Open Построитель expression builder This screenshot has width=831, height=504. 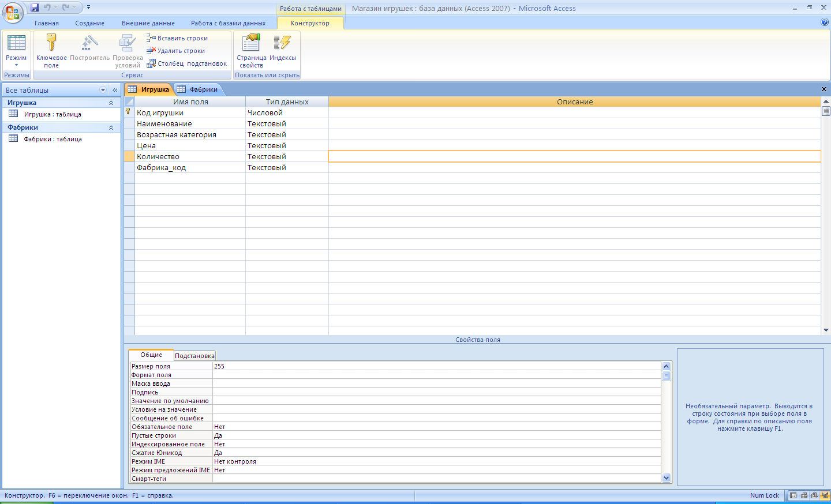click(x=89, y=47)
